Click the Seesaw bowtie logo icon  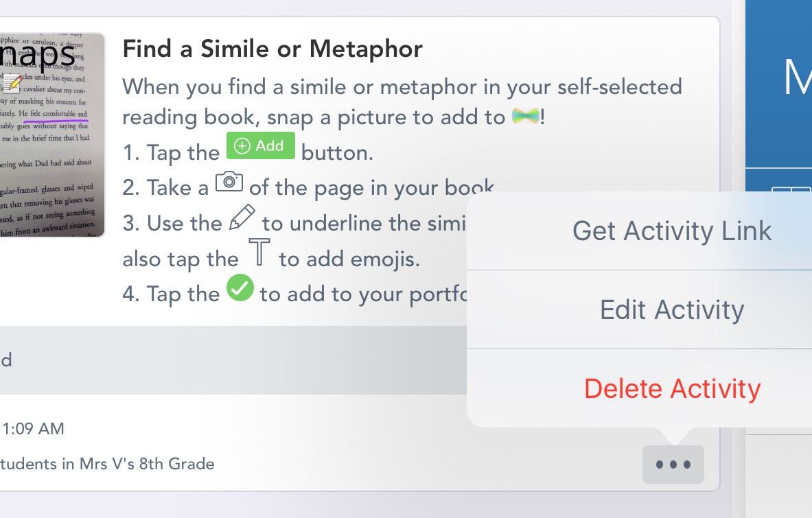click(x=525, y=116)
